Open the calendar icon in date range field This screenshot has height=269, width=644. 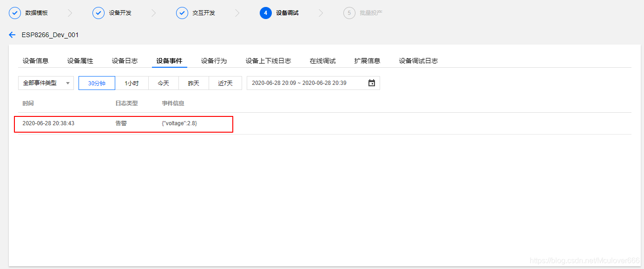click(x=372, y=83)
